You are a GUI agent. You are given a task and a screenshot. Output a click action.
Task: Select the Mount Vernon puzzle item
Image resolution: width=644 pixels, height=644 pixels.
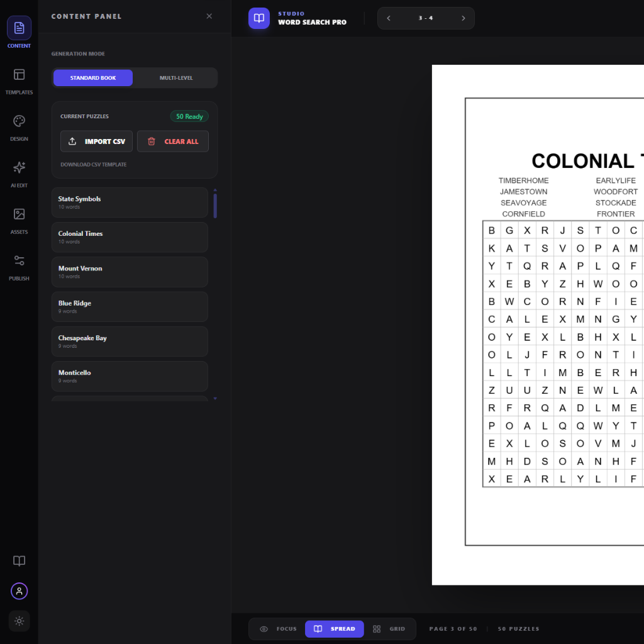[x=130, y=272]
